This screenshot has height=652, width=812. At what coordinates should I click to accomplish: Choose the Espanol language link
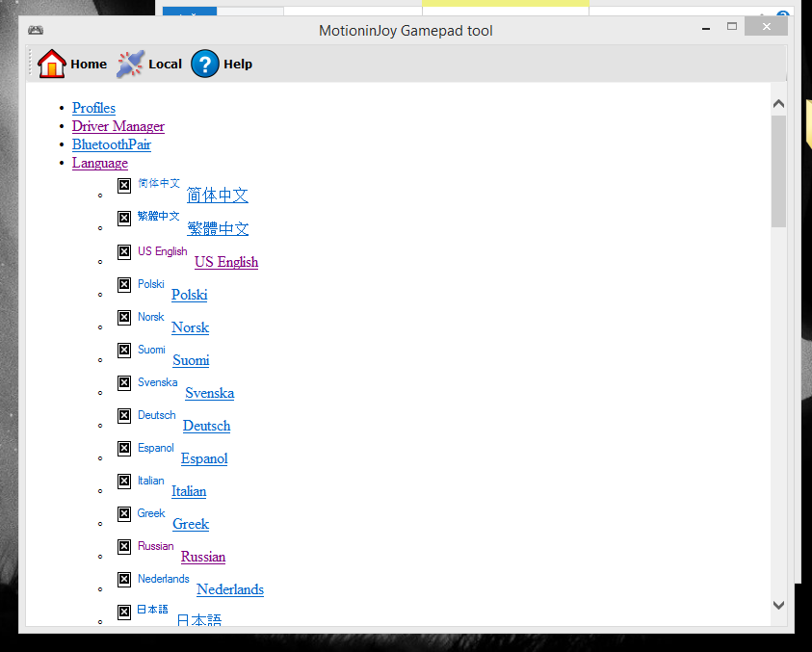204,458
